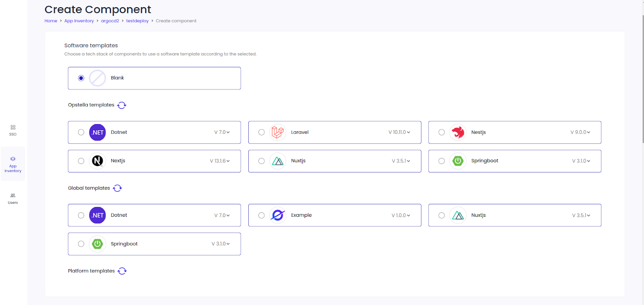Click the Platform templates heading
The height and width of the screenshot is (305, 644).
(x=91, y=271)
